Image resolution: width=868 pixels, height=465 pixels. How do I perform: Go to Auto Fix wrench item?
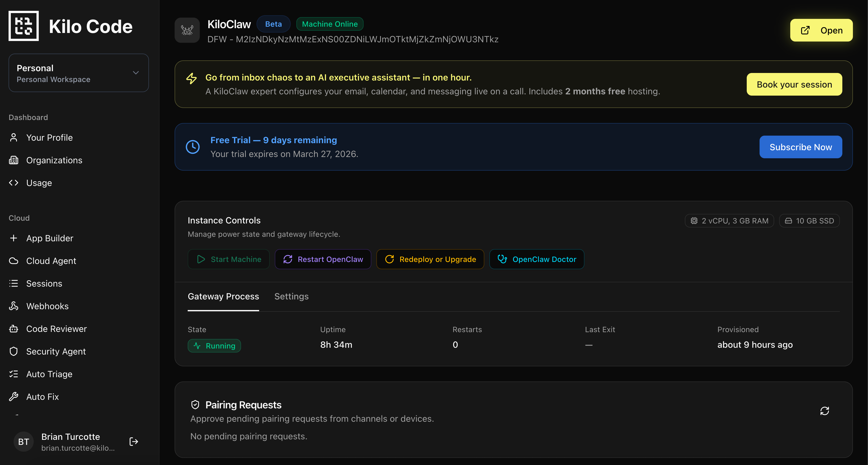[42, 397]
